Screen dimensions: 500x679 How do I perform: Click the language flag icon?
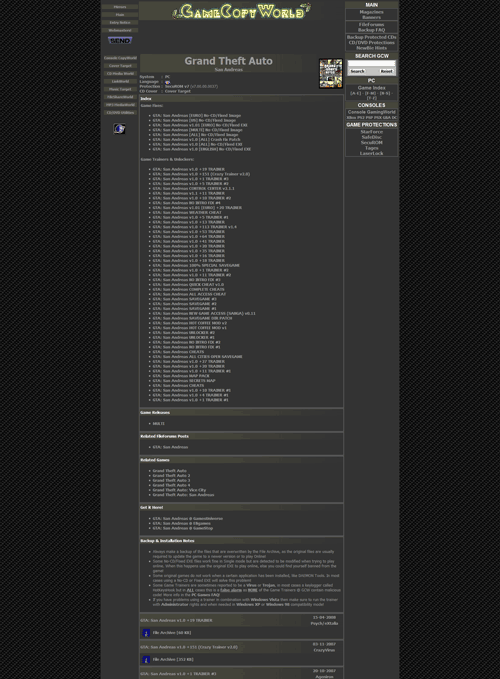168,82
